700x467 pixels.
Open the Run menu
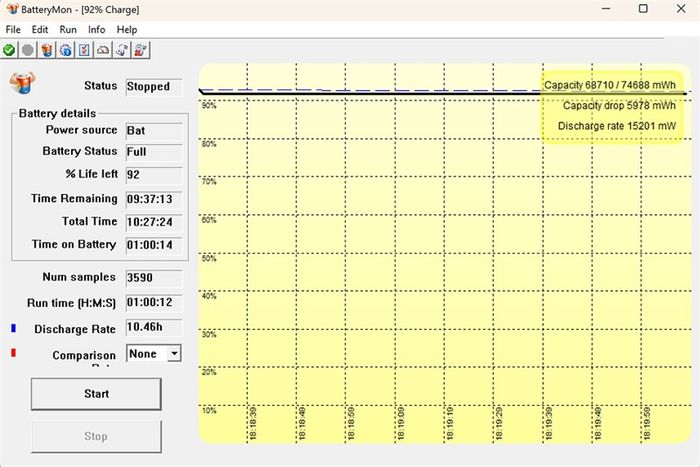coord(68,29)
